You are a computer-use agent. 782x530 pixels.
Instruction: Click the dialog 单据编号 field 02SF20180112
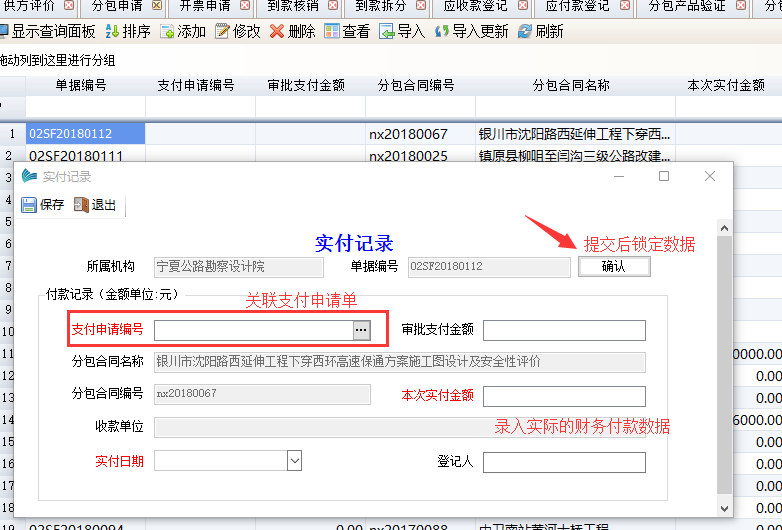point(489,267)
